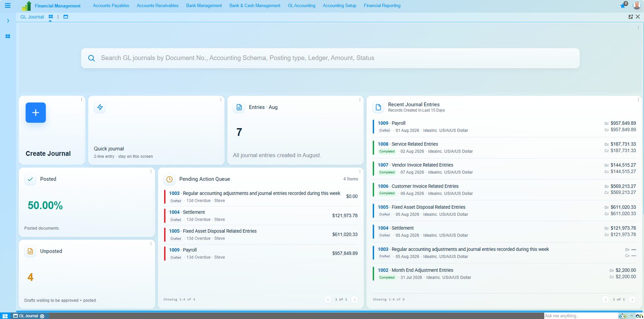Go to next page in Recent Journal Entries

point(632,299)
